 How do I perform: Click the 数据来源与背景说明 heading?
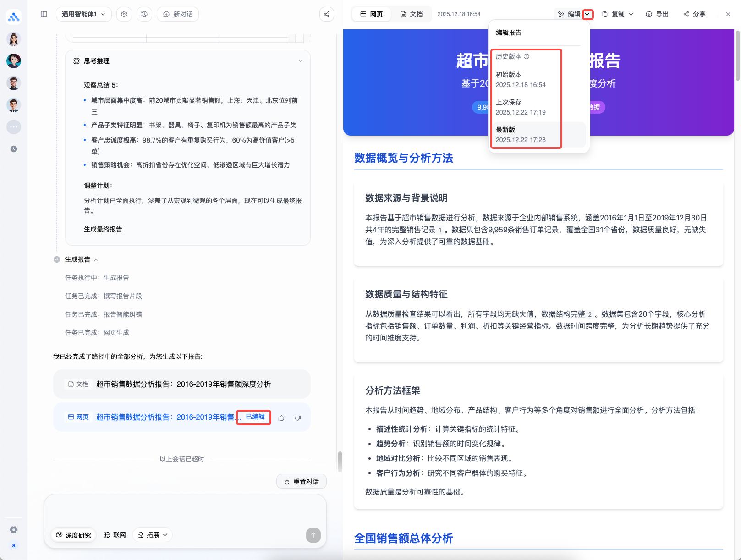coord(406,198)
